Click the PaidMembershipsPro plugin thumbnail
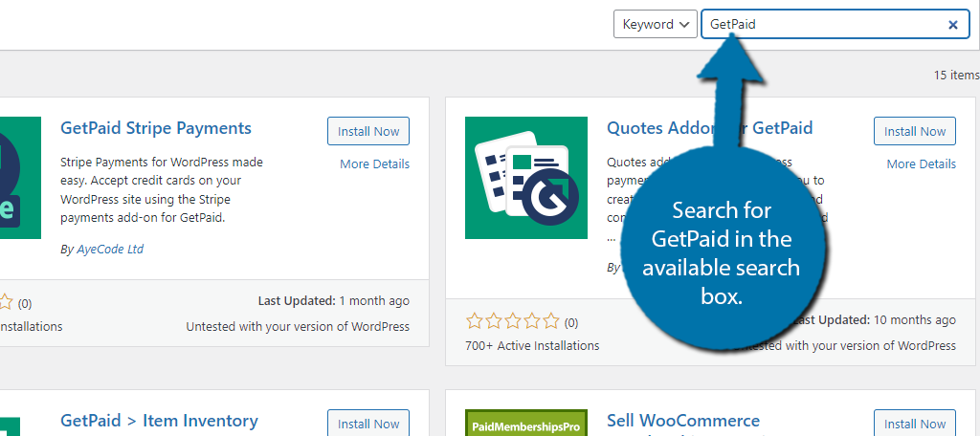 point(526,423)
